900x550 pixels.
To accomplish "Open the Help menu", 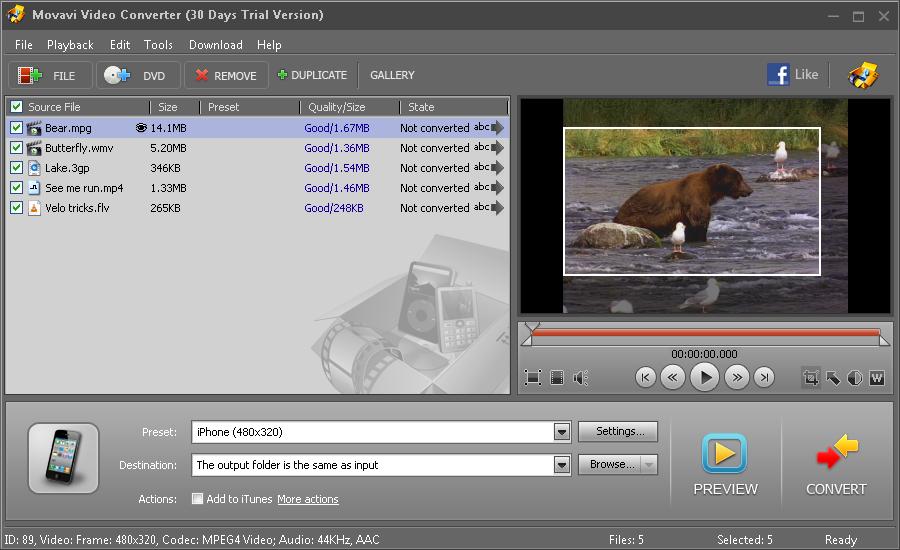I will coord(269,45).
